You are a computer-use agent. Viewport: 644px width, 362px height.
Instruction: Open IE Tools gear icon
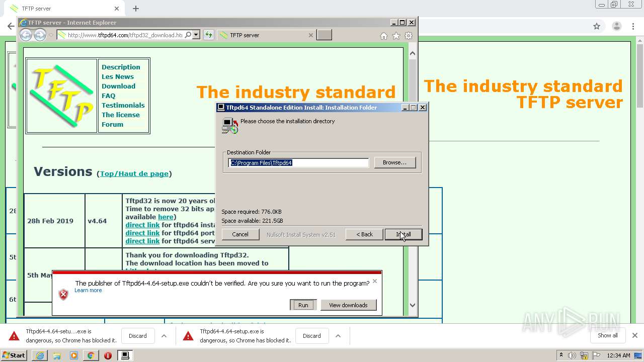(x=409, y=36)
